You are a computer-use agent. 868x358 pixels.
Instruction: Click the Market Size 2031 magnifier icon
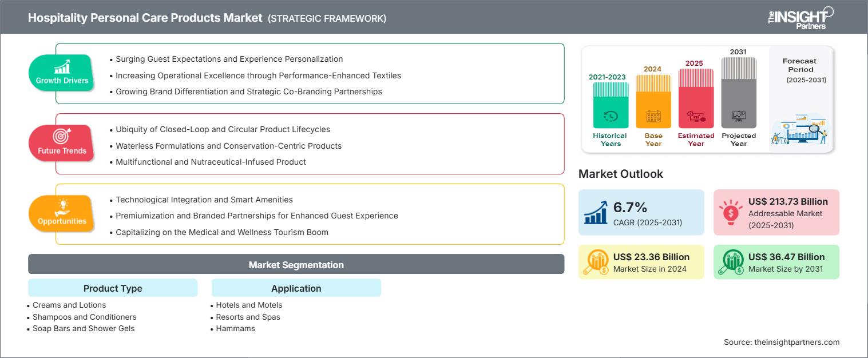click(731, 262)
